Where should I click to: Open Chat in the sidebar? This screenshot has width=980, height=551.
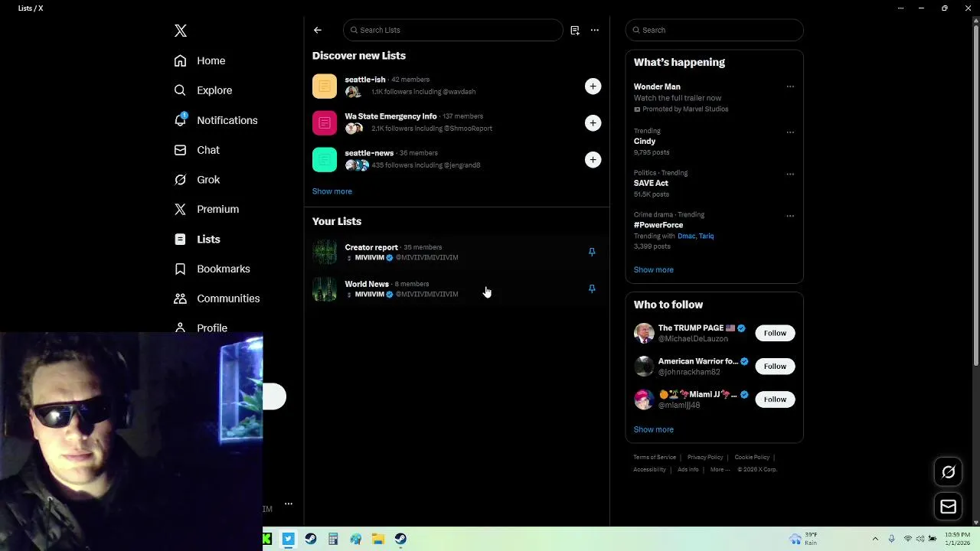point(197,150)
